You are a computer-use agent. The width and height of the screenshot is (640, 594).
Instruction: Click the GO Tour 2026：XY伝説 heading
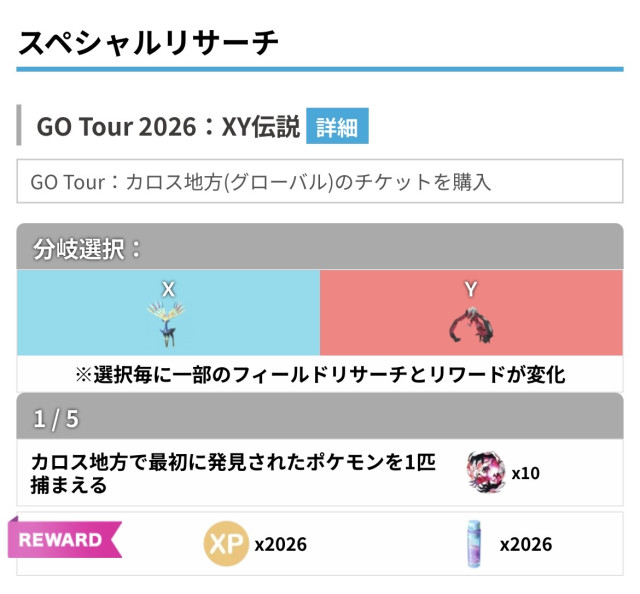point(167,127)
